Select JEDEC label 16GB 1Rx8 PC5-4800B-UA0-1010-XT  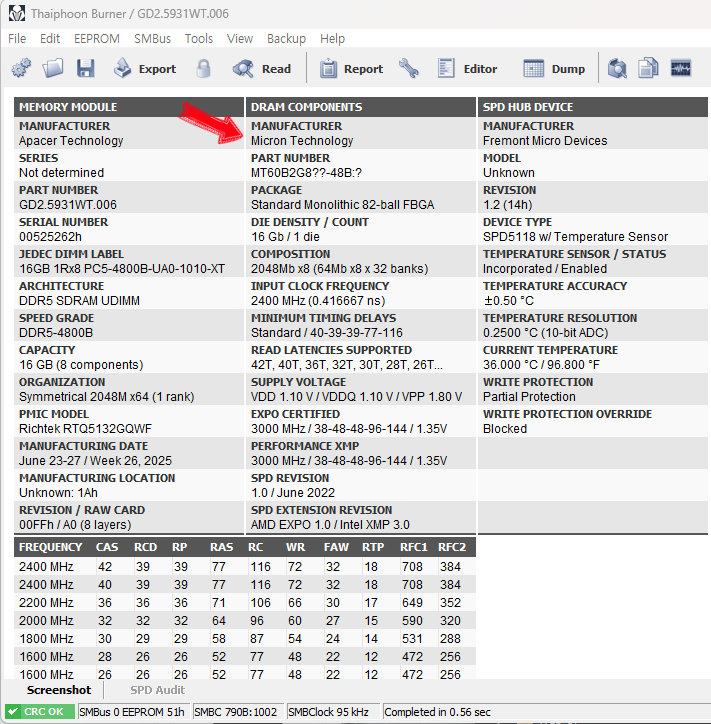click(122, 269)
